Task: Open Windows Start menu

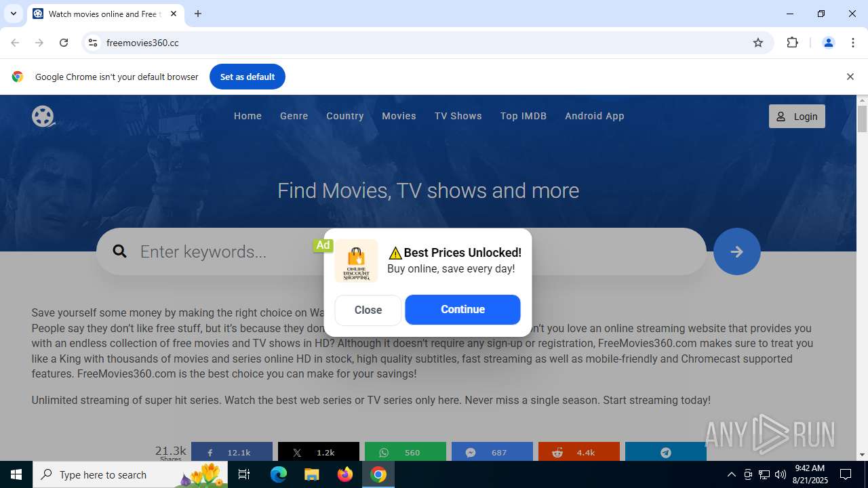Action: (16, 474)
